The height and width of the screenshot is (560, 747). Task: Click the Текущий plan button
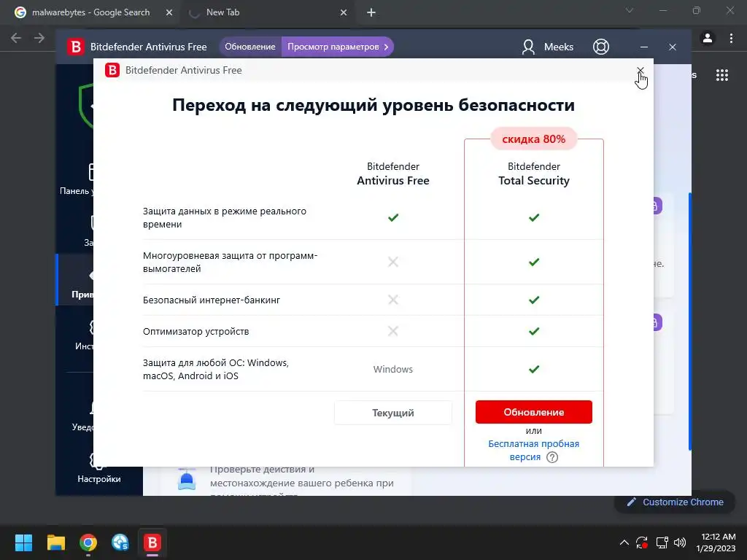pos(393,413)
